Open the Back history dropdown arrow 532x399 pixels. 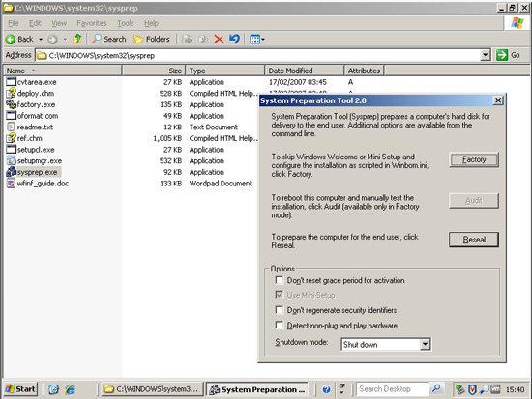click(x=41, y=40)
